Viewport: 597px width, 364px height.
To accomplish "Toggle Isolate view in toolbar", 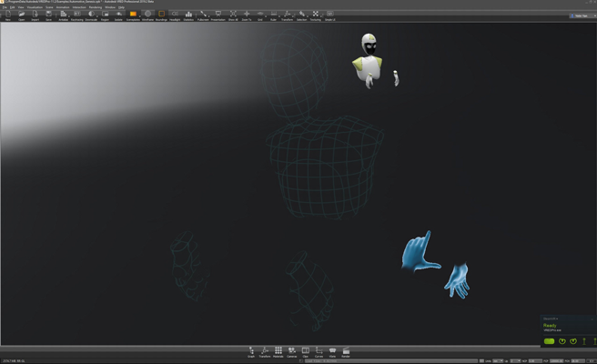I will 118,15.
